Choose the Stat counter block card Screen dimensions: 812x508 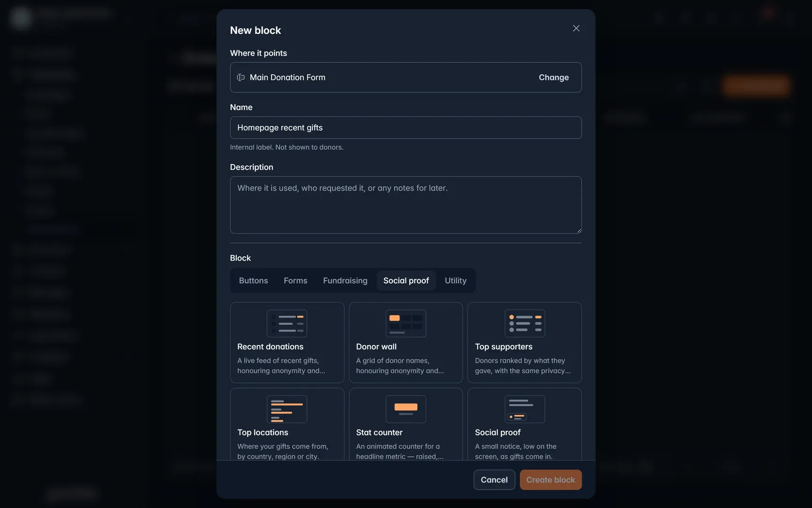pyautogui.click(x=406, y=424)
